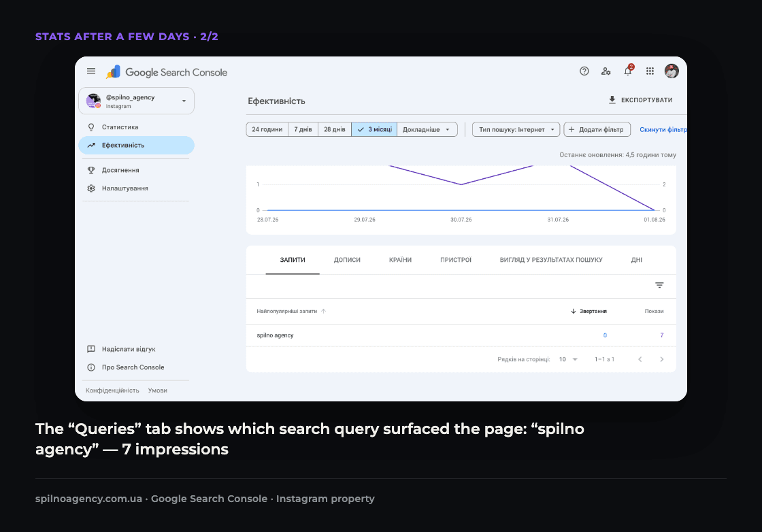Click the 28.07.26 chart date label

(x=268, y=220)
